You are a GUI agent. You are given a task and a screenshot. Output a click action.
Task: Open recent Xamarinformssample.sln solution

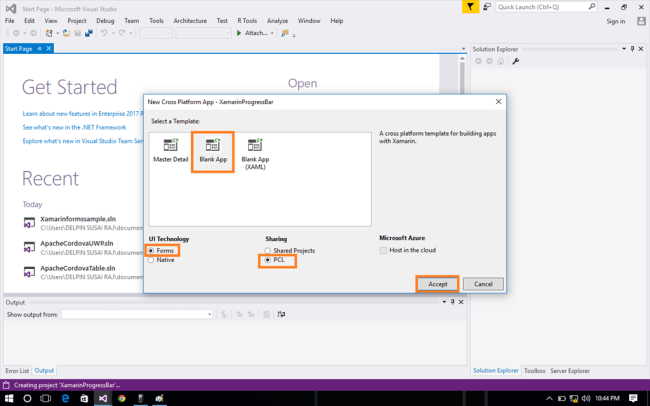pyautogui.click(x=78, y=219)
